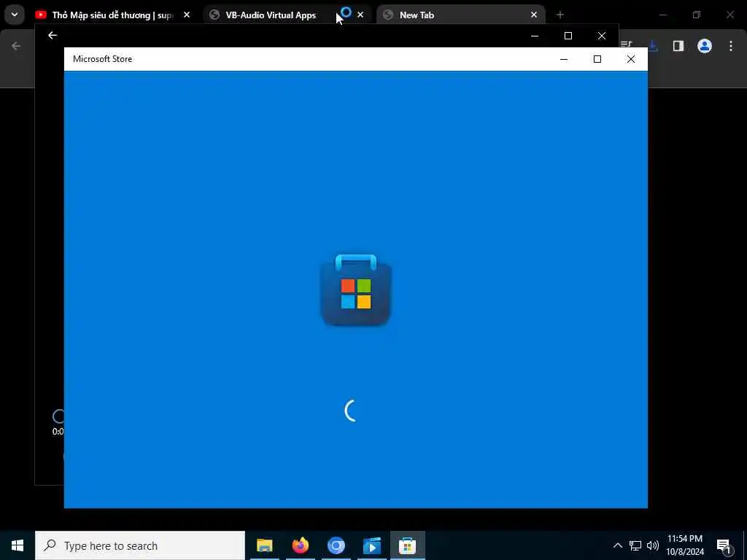The image size is (747, 560).
Task: Expand the tab search dropdown in Chrome
Action: (x=15, y=15)
